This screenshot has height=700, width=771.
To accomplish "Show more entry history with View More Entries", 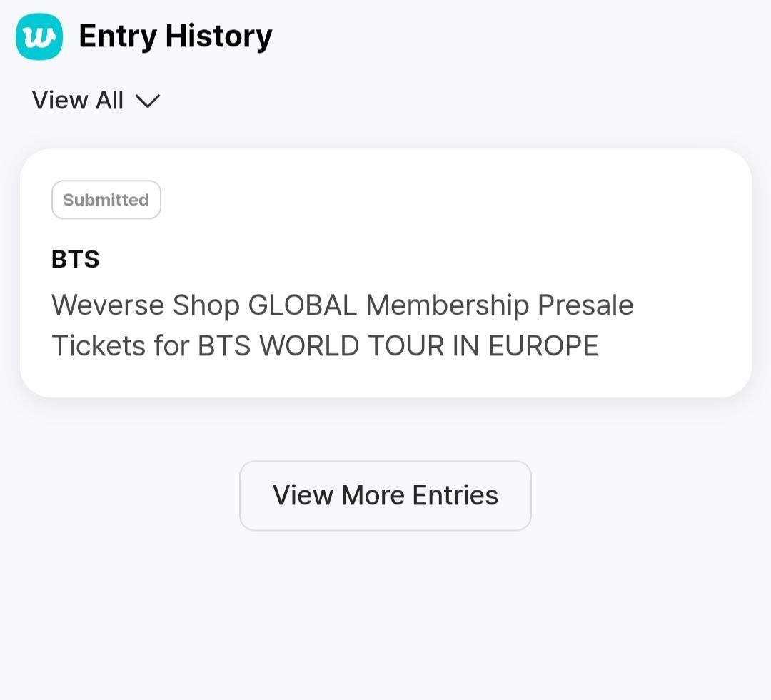I will [x=385, y=495].
